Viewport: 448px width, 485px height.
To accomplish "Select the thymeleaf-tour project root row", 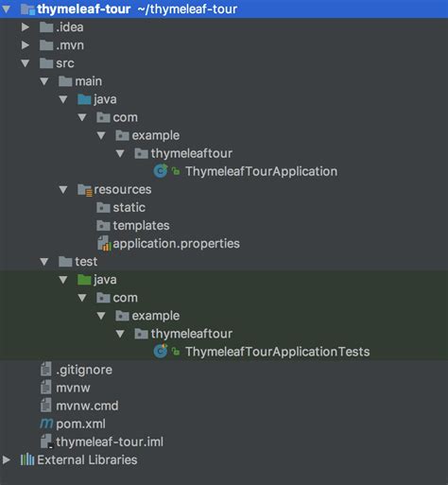I will click(x=224, y=9).
